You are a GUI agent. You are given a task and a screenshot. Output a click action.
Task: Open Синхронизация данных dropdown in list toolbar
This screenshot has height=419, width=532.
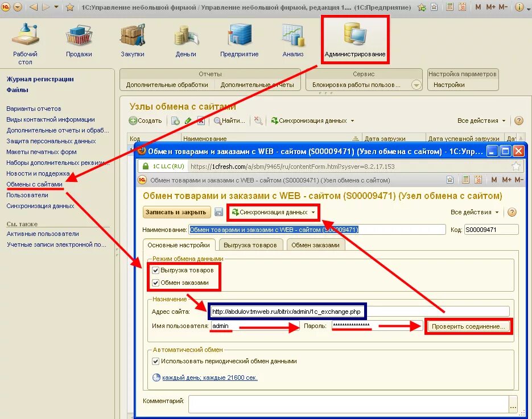[312, 121]
